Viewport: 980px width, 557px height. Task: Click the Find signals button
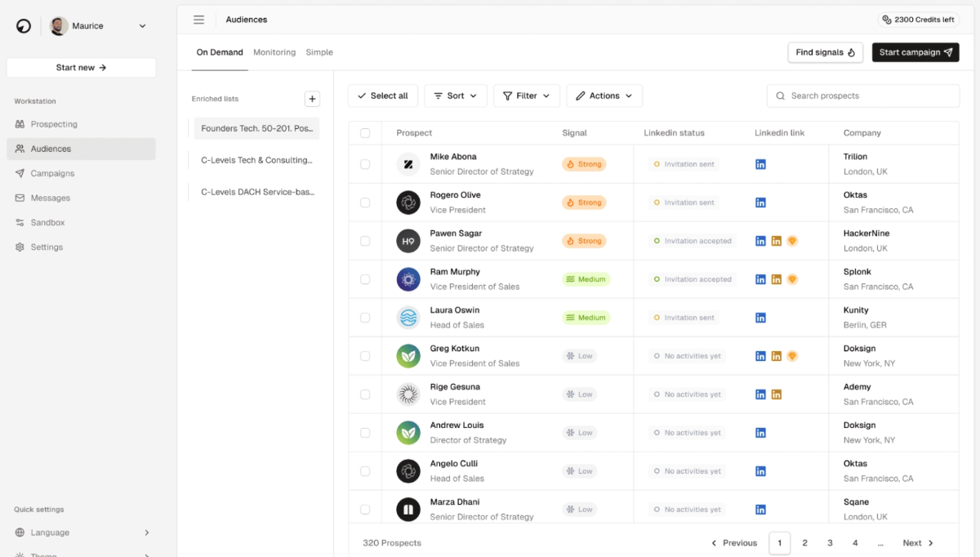[825, 51]
